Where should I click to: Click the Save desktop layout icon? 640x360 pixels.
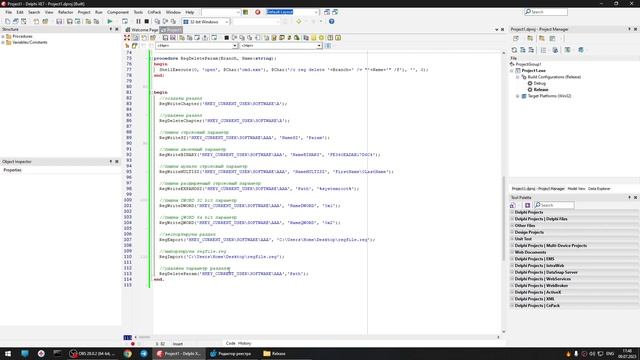click(x=327, y=12)
